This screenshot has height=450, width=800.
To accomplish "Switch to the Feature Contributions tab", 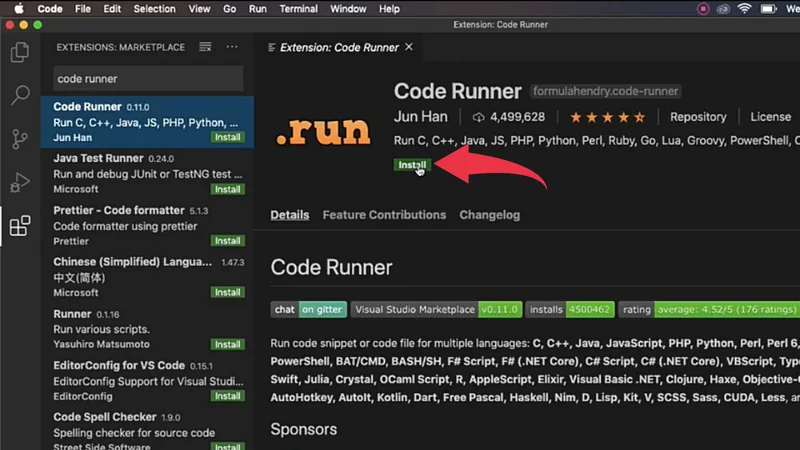I will [384, 215].
